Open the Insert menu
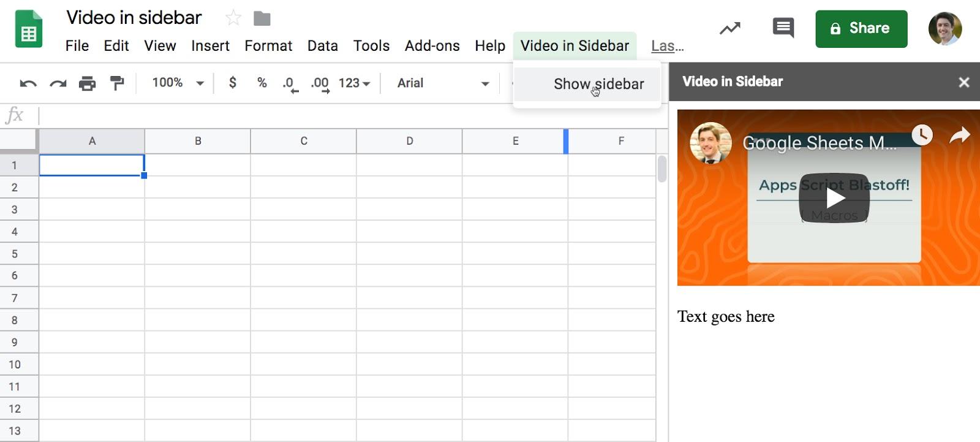This screenshot has width=980, height=442. click(x=210, y=46)
